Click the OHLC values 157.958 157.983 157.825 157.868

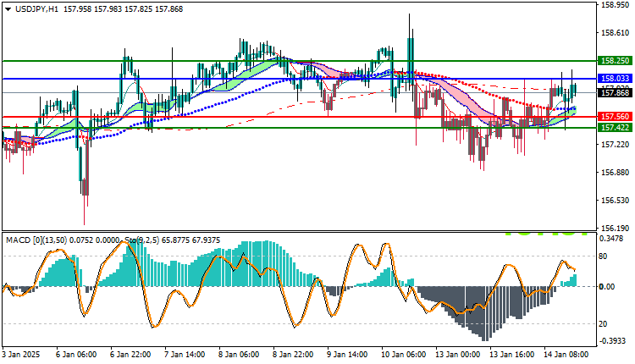124,9
